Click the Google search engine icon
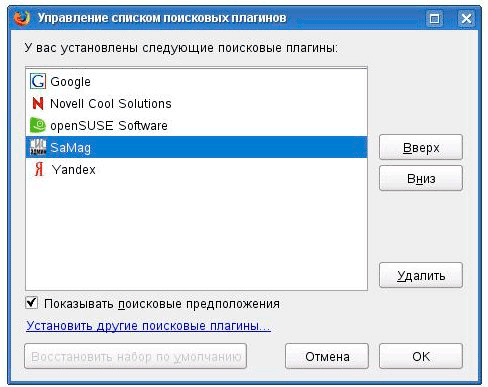The width and height of the screenshot is (488, 387). (x=38, y=81)
